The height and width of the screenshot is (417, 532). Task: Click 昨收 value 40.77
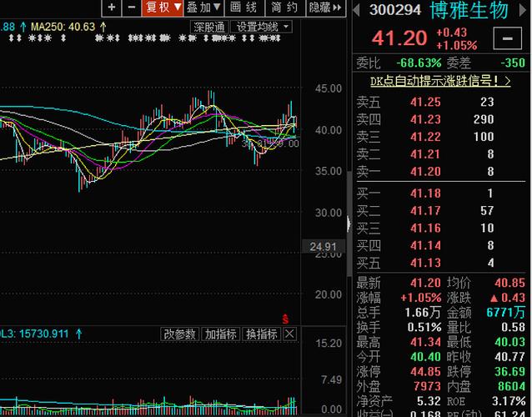[x=509, y=357]
